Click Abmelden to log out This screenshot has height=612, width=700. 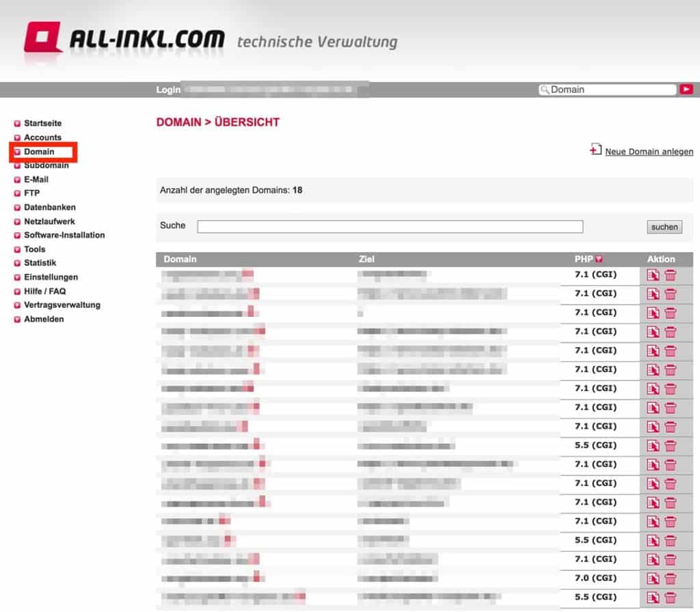click(x=44, y=319)
